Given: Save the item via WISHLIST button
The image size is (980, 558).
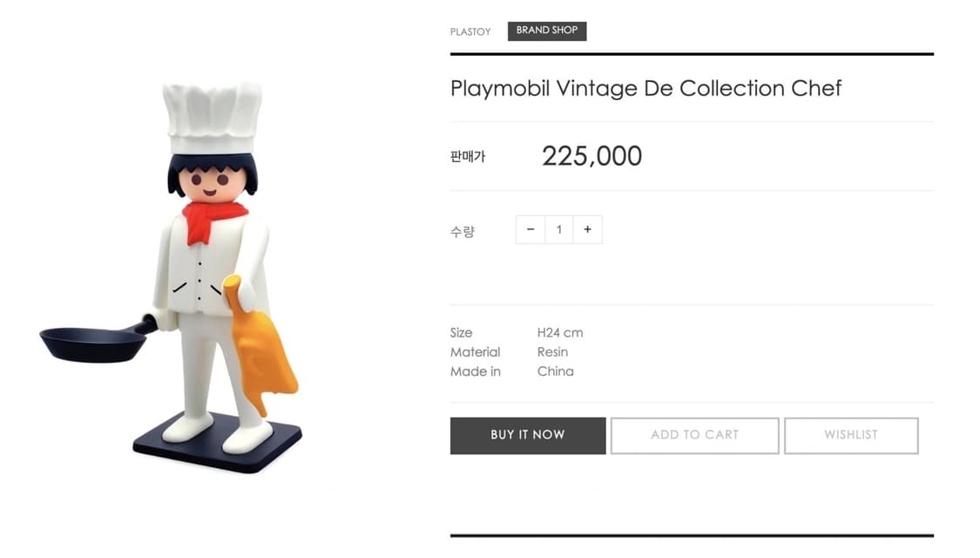Looking at the screenshot, I should (x=851, y=435).
